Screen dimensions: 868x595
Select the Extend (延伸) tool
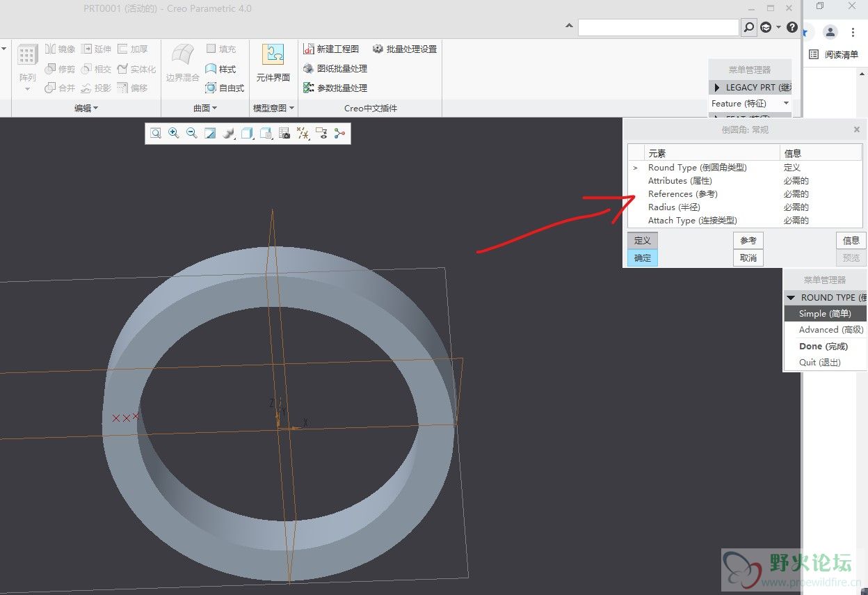[x=97, y=49]
